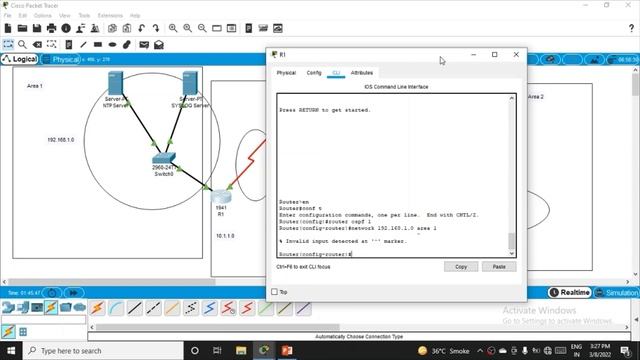640x360 pixels.
Task: Switch to Physical workspace view
Action: pyautogui.click(x=61, y=60)
